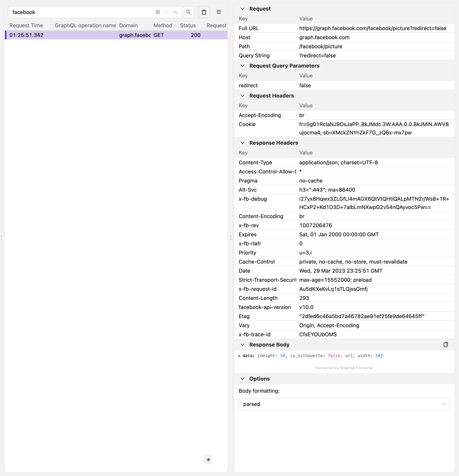Pin the details panel using the pin icon

(x=208, y=460)
